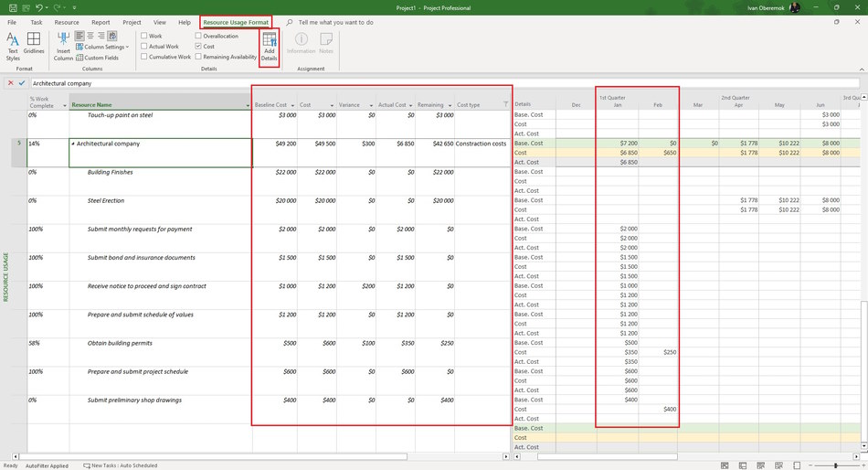Switch to Resource Sheet view in status bar
The width and height of the screenshot is (868, 470).
pos(778,465)
